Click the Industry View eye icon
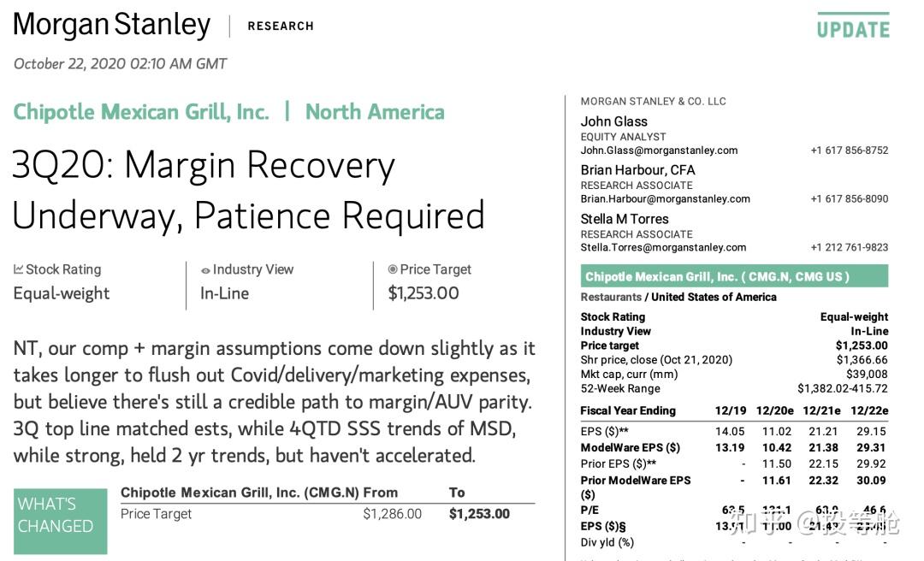Image resolution: width=924 pixels, height=561 pixels. [x=205, y=270]
